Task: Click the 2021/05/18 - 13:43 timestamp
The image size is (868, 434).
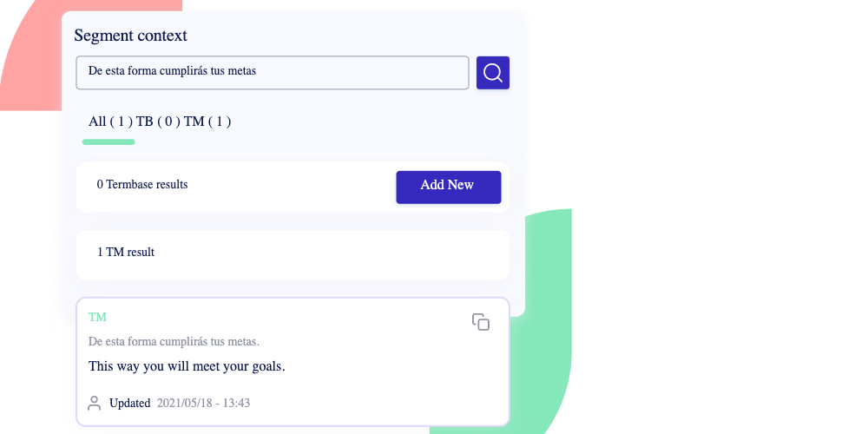Action: coord(203,403)
